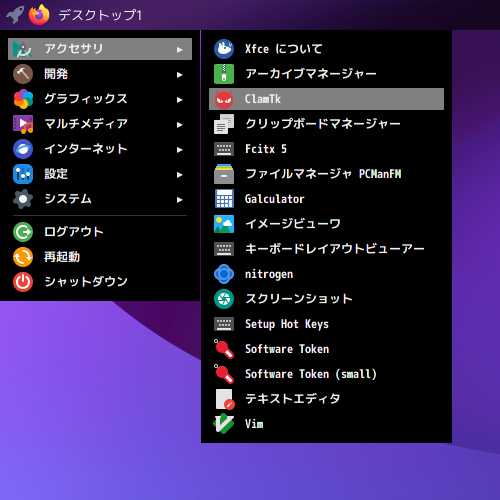Click the hammer icon next to 開発
Screen dimensions: 500x500
(23, 74)
